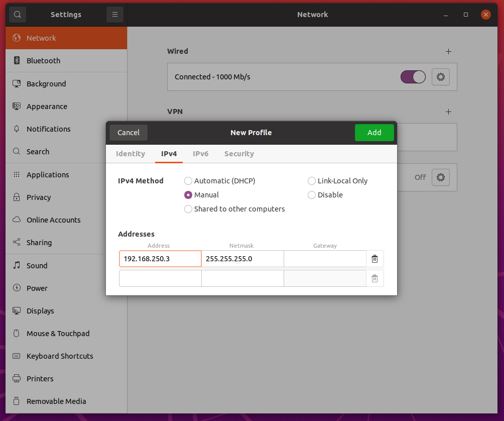Add a new Wired profile with plus icon
504x421 pixels.
(x=448, y=51)
